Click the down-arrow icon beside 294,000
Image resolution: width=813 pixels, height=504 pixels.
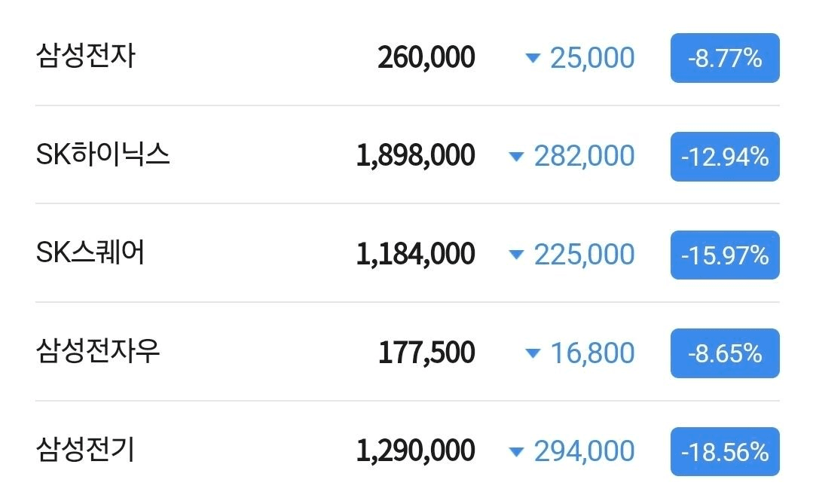(516, 451)
